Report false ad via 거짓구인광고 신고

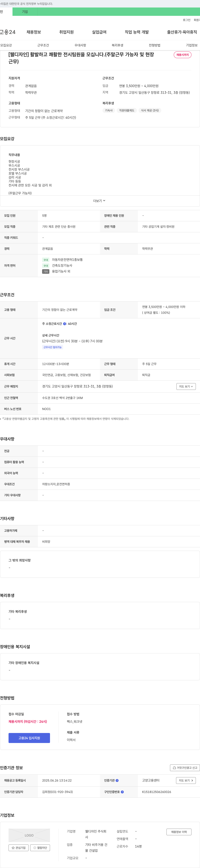coord(185,768)
